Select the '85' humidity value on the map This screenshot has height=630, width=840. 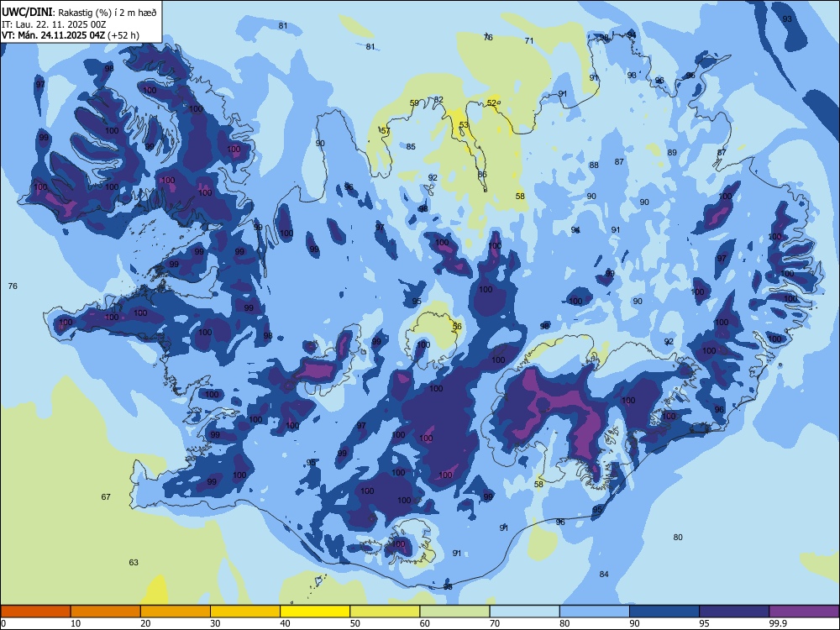411,147
